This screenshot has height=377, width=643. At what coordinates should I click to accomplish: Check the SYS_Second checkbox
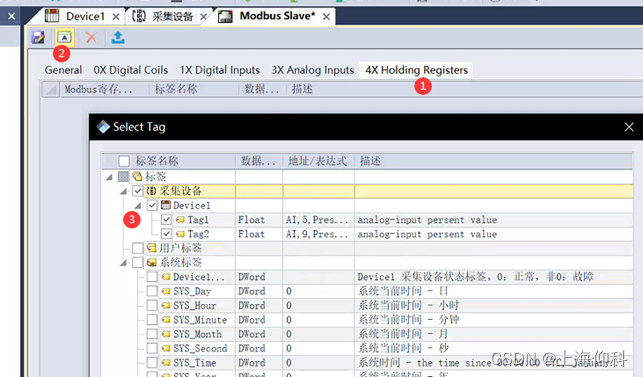coord(152,348)
